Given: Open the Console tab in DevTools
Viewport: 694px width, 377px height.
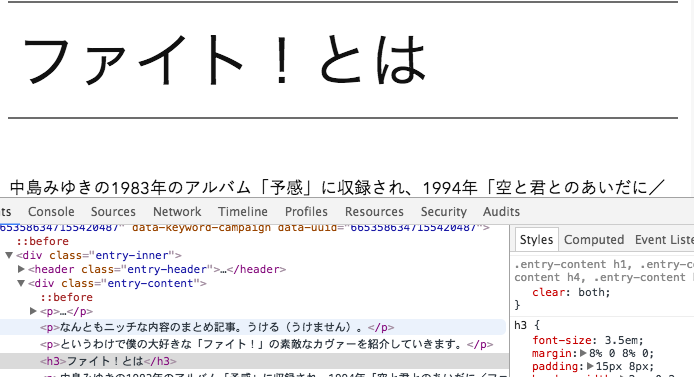Looking at the screenshot, I should point(51,212).
